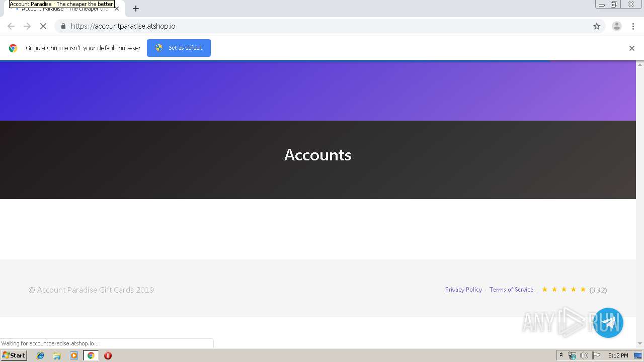Bookmark this page with the star icon
Image resolution: width=644 pixels, height=362 pixels.
tap(597, 26)
